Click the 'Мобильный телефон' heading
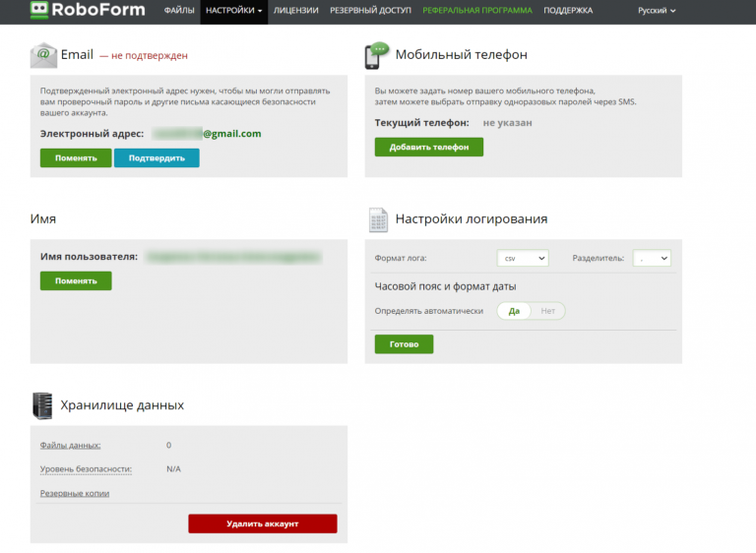The width and height of the screenshot is (756, 553). point(462,54)
